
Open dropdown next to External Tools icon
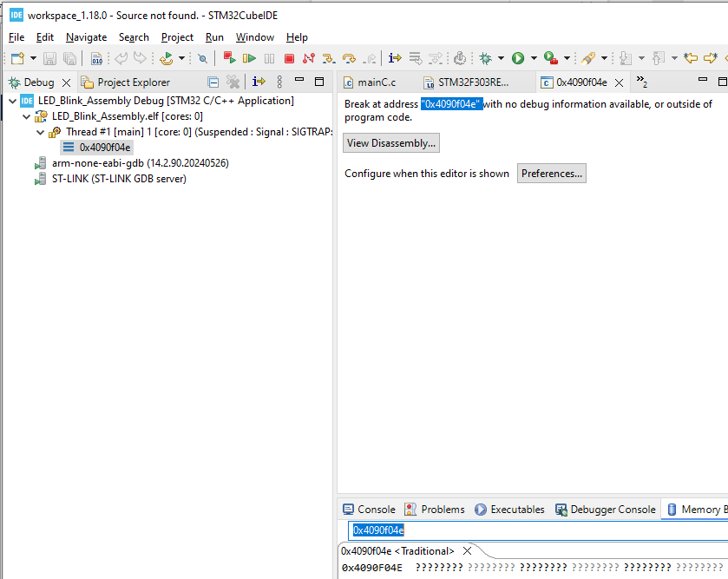pyautogui.click(x=567, y=58)
